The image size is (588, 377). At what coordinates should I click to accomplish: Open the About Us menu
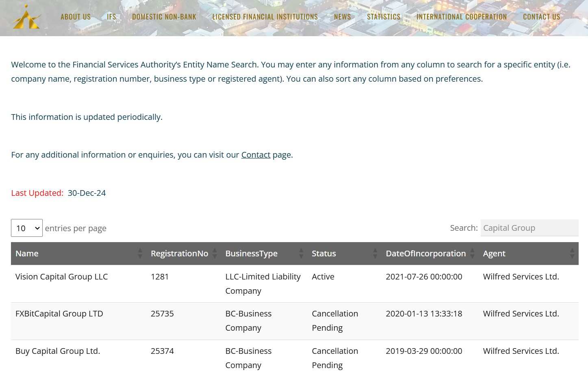(x=76, y=17)
